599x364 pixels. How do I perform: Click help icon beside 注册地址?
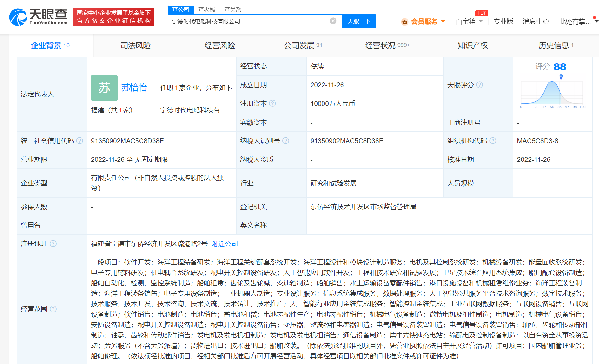click(x=53, y=244)
